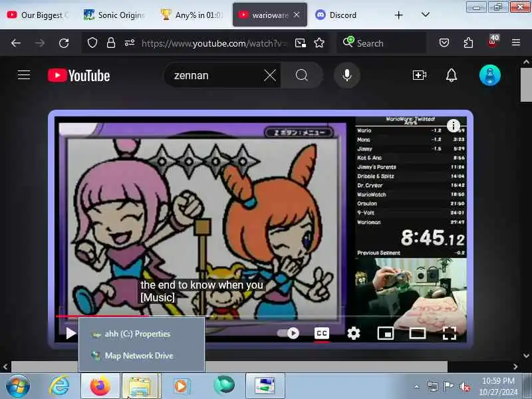Open a new browser tab with plus
532x399 pixels.
tap(398, 15)
